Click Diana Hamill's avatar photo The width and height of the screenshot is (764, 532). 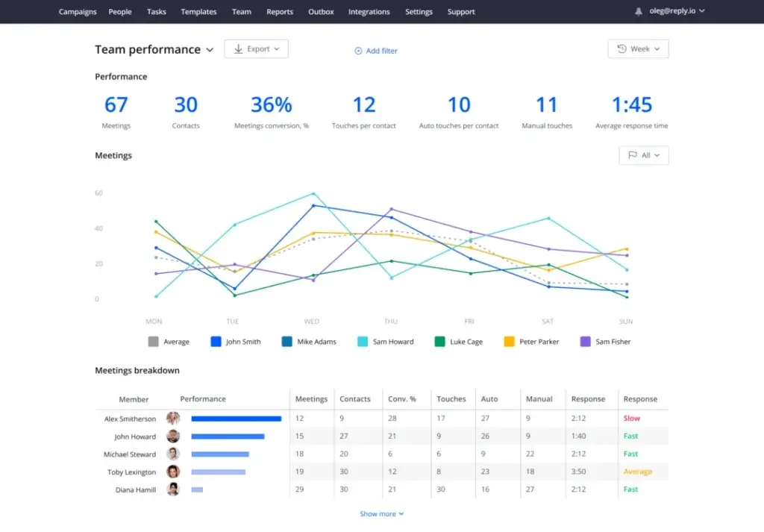pyautogui.click(x=173, y=489)
